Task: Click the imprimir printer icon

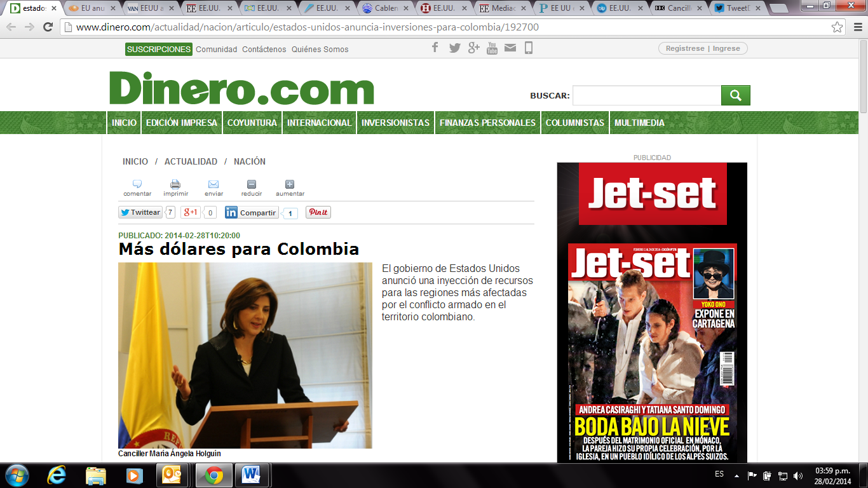Action: (x=175, y=184)
